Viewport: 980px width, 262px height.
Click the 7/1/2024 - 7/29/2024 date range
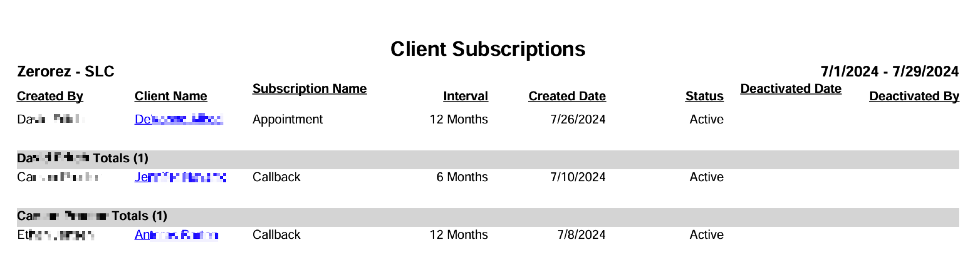(x=889, y=71)
